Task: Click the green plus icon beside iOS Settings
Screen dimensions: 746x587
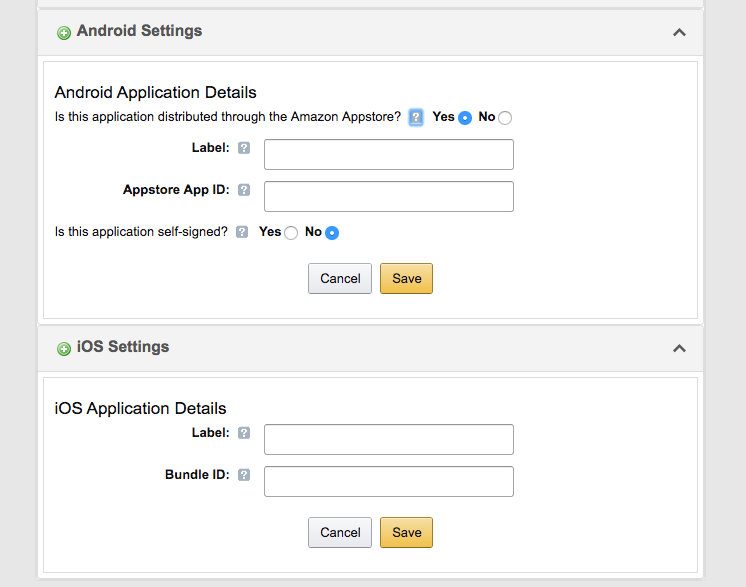Action: 64,349
